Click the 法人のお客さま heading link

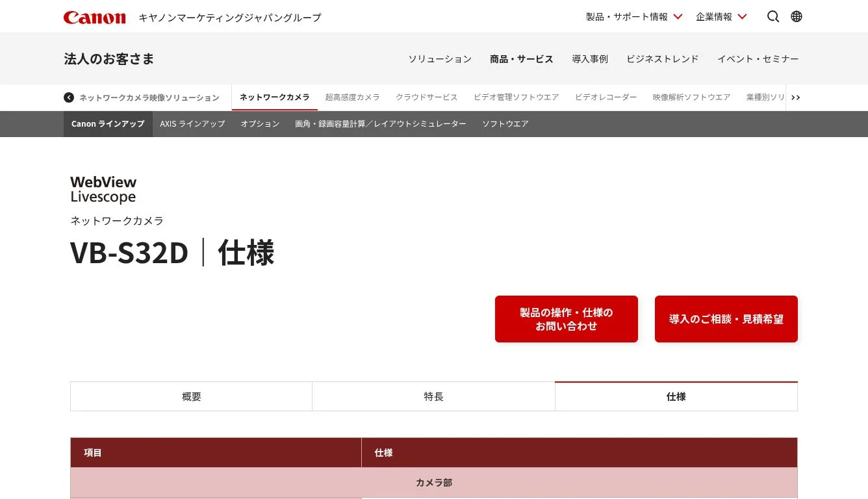[109, 59]
